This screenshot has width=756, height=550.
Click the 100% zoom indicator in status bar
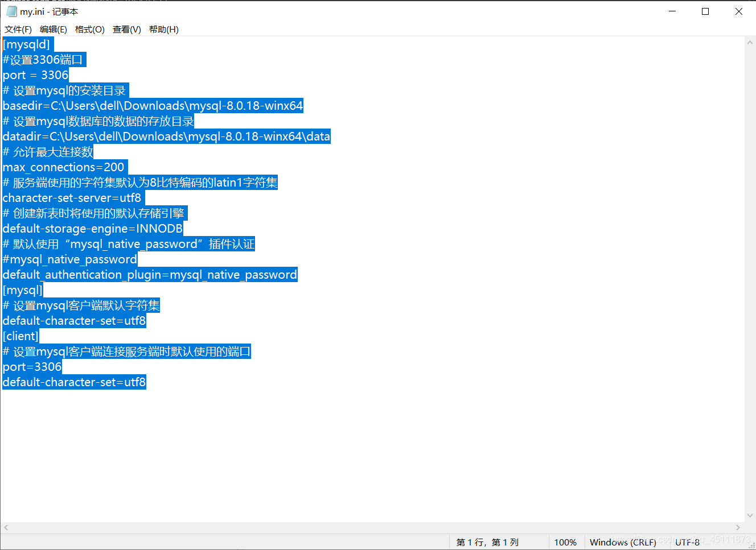[565, 543]
